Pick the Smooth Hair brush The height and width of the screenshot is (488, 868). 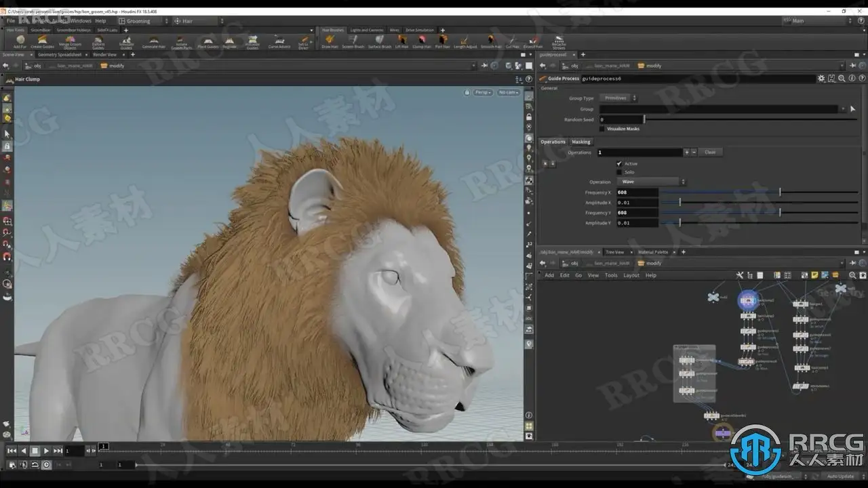click(x=490, y=41)
